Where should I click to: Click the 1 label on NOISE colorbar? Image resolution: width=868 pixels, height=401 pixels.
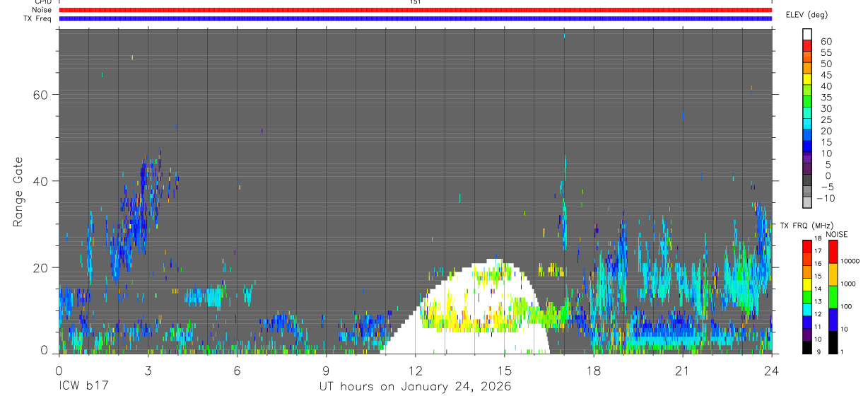842,351
